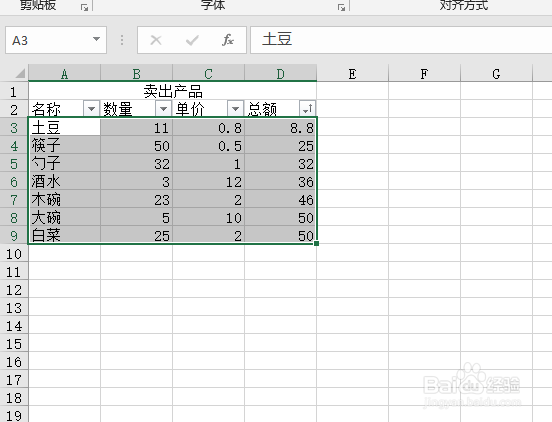Open the 单价 column filter dropdown

tap(236, 108)
